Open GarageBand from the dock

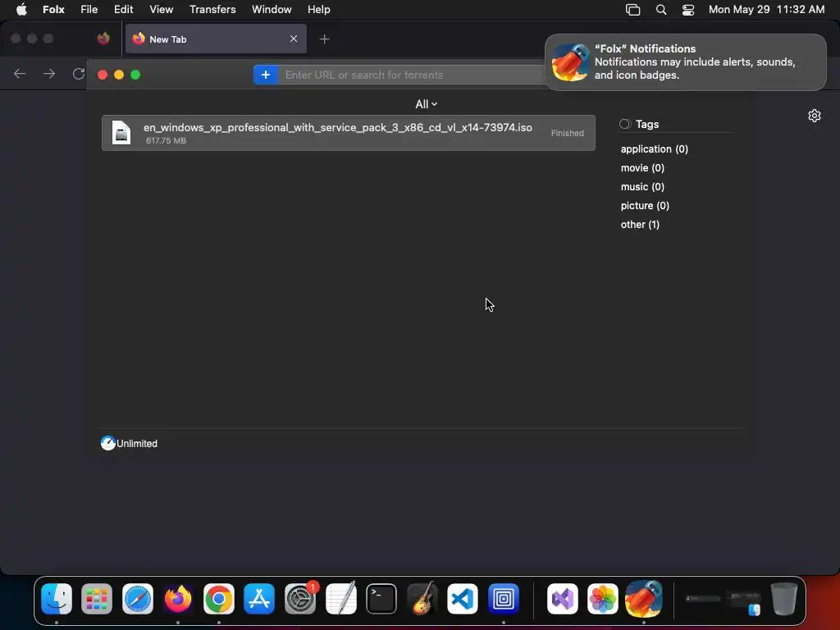pos(422,598)
